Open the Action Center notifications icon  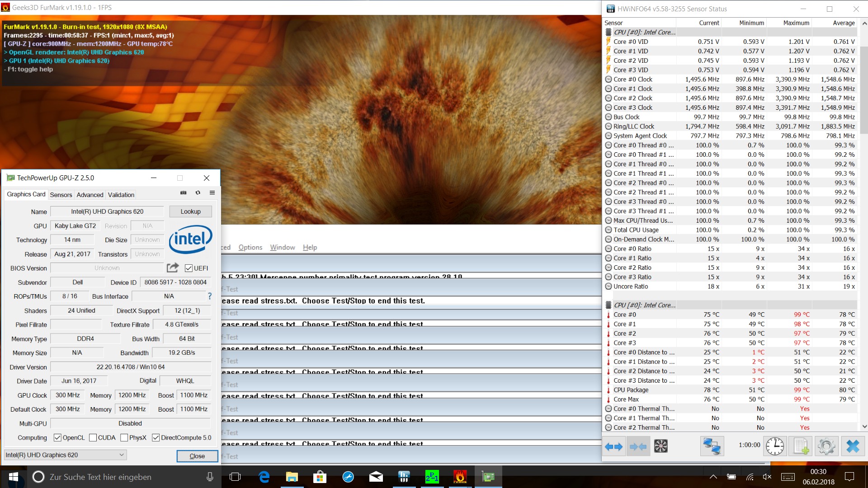click(849, 477)
